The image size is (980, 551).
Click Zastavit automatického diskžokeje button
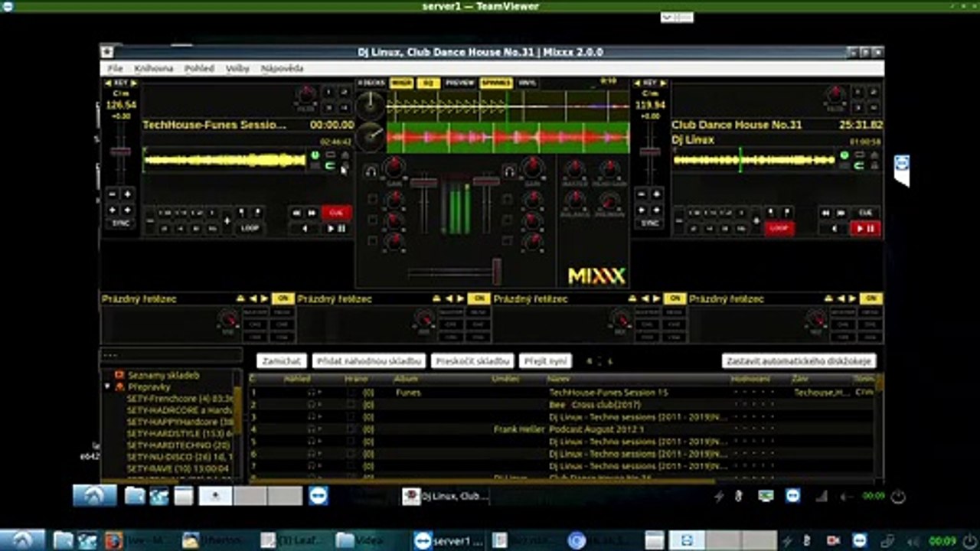click(799, 360)
